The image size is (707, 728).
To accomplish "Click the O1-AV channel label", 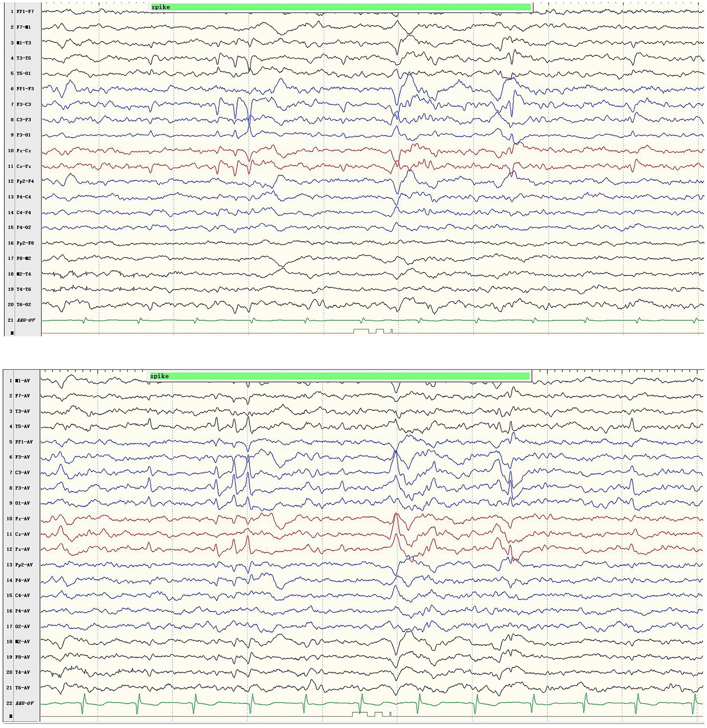I will (x=22, y=503).
